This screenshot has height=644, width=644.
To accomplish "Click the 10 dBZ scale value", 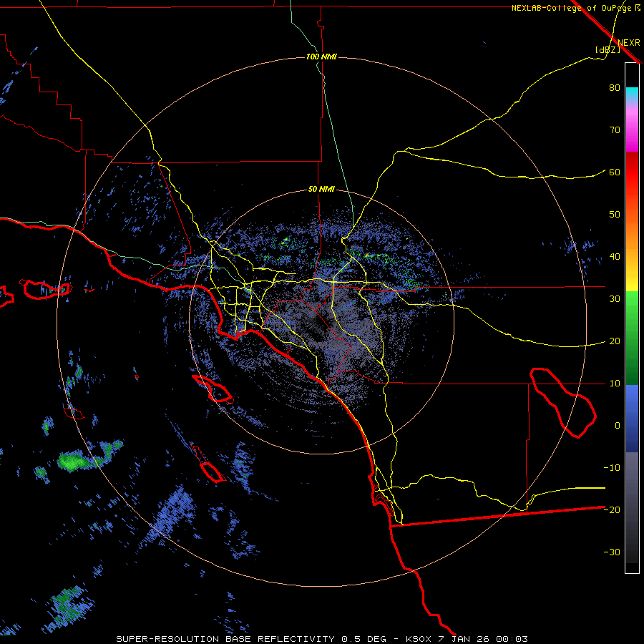I will pos(615,384).
